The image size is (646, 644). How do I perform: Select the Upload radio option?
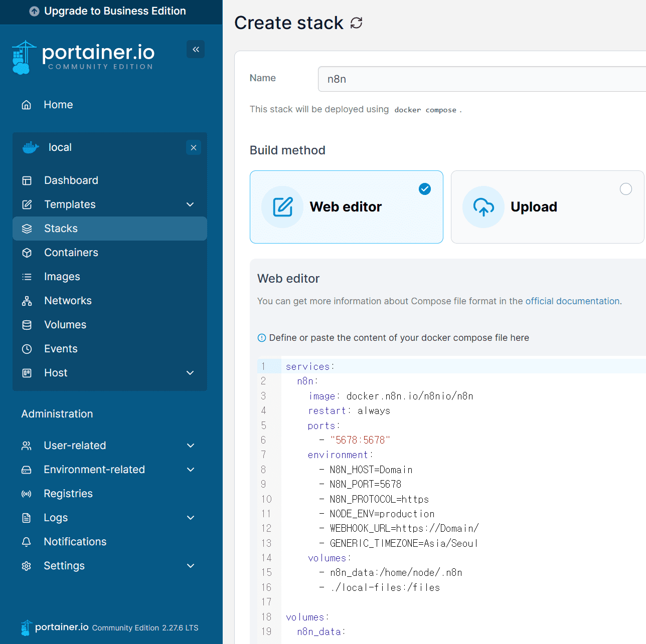626,189
